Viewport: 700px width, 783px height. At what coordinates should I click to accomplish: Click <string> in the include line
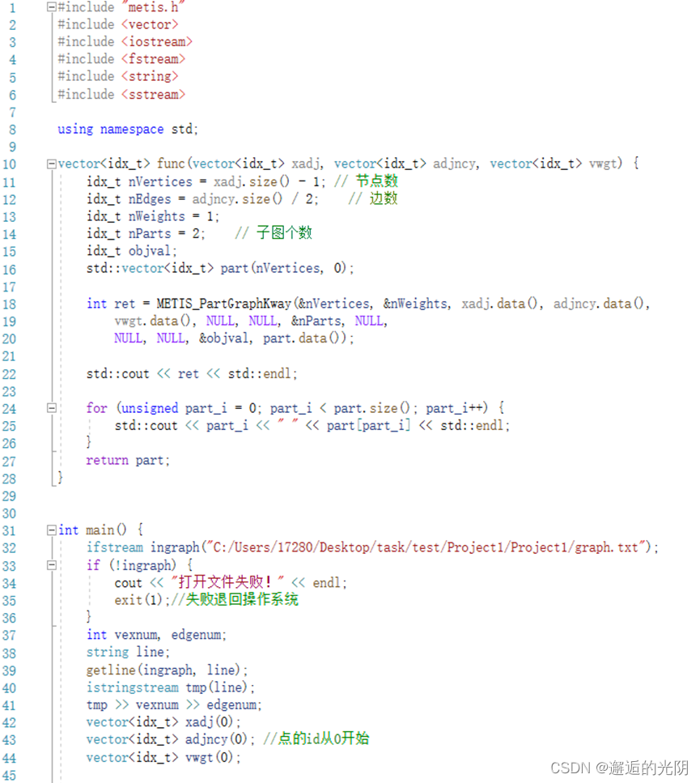click(x=150, y=76)
